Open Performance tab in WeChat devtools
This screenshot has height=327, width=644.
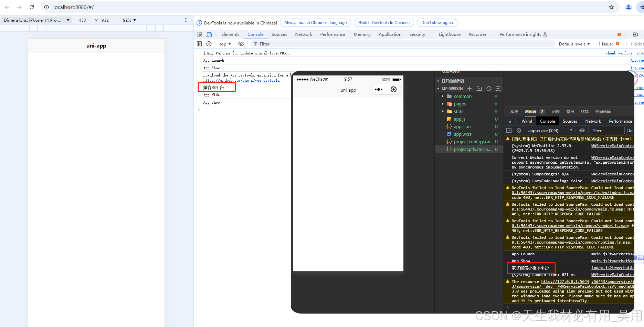[x=620, y=121]
